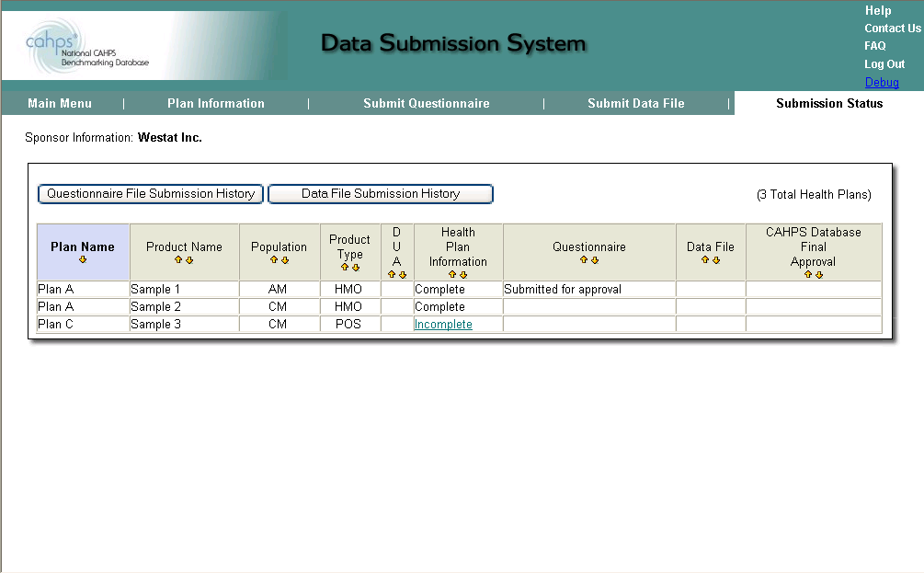This screenshot has width=924, height=573.
Task: Sort Product Type ascending with up arrow
Action: 345,268
